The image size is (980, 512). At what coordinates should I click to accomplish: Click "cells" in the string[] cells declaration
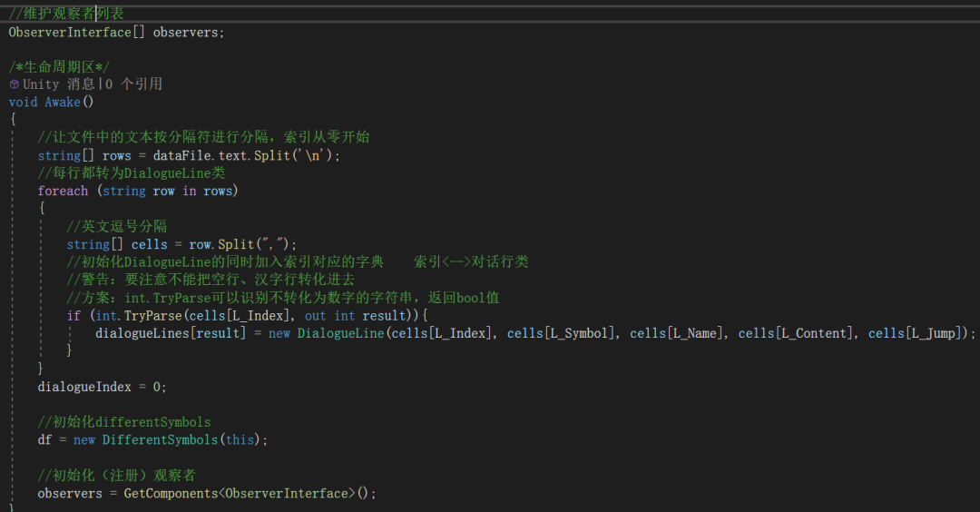point(150,244)
